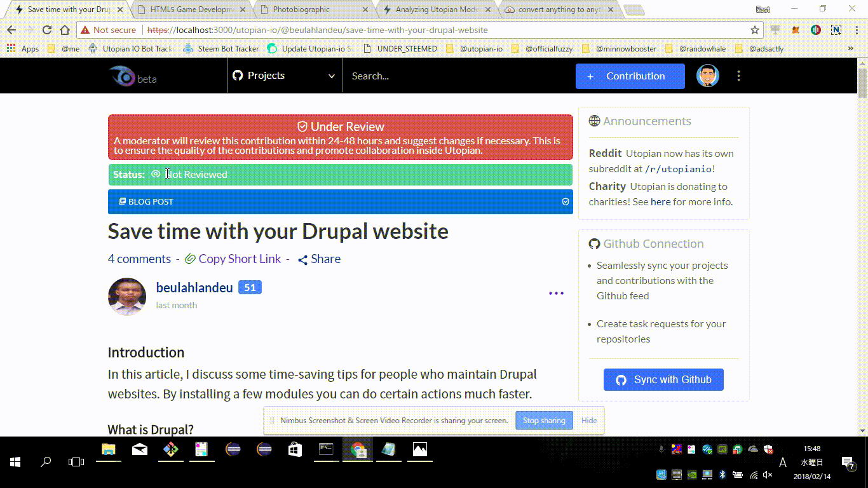Switch to HTML5 Game Development tab
Viewport: 868px width, 488px height.
(x=191, y=10)
